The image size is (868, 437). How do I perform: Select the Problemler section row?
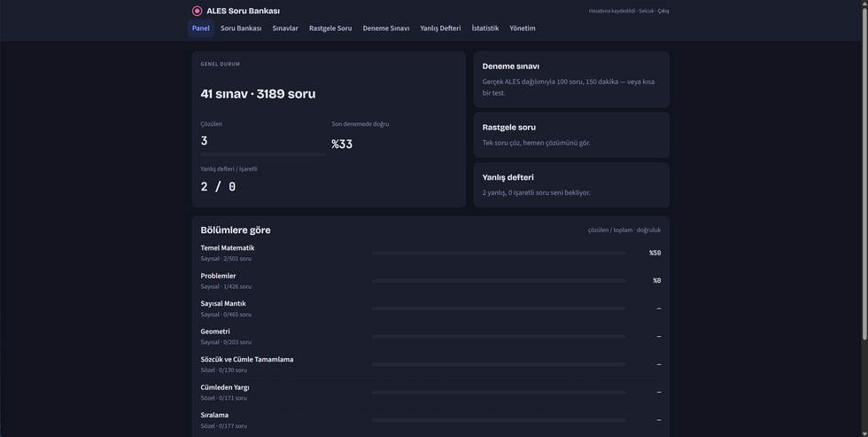pyautogui.click(x=430, y=281)
